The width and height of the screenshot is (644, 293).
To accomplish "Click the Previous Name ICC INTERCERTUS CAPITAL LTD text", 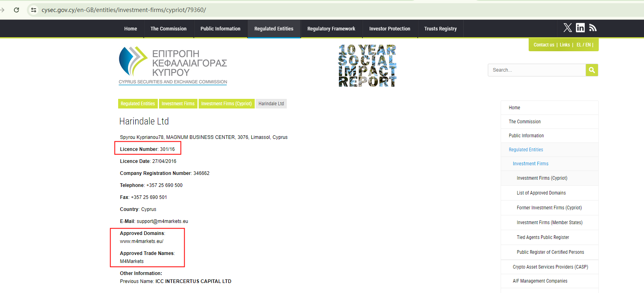I will pos(176,281).
